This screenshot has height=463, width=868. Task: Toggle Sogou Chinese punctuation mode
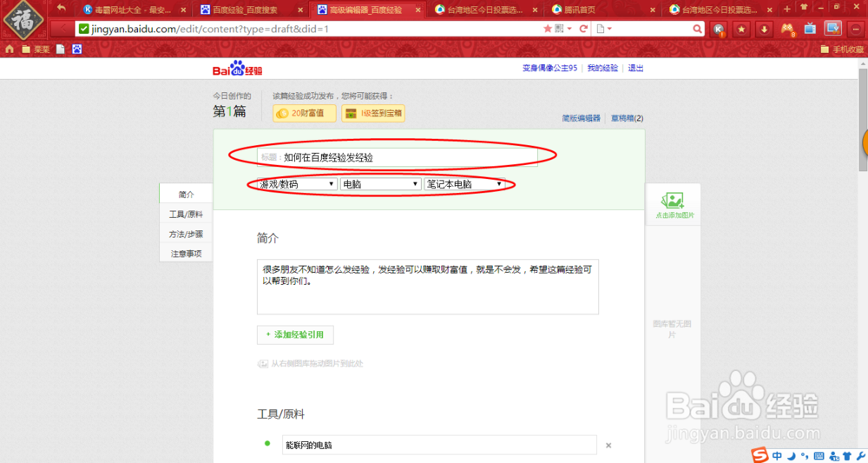tap(805, 456)
